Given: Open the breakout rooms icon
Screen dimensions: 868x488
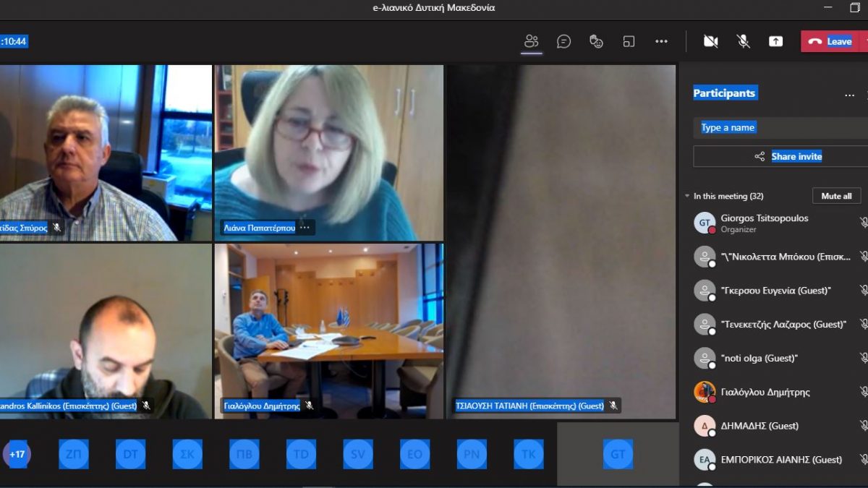Looking at the screenshot, I should click(x=629, y=41).
